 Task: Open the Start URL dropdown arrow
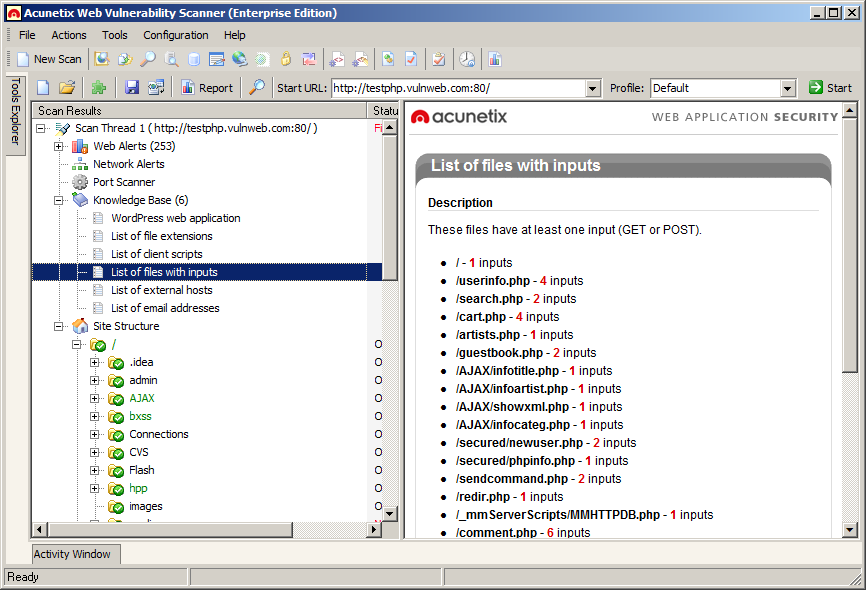click(592, 88)
